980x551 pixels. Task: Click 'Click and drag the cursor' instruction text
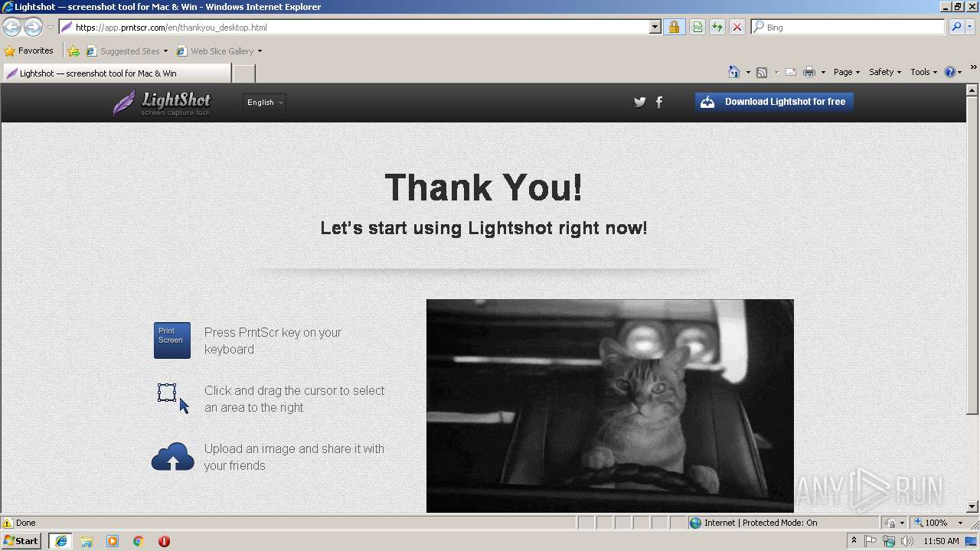point(295,399)
